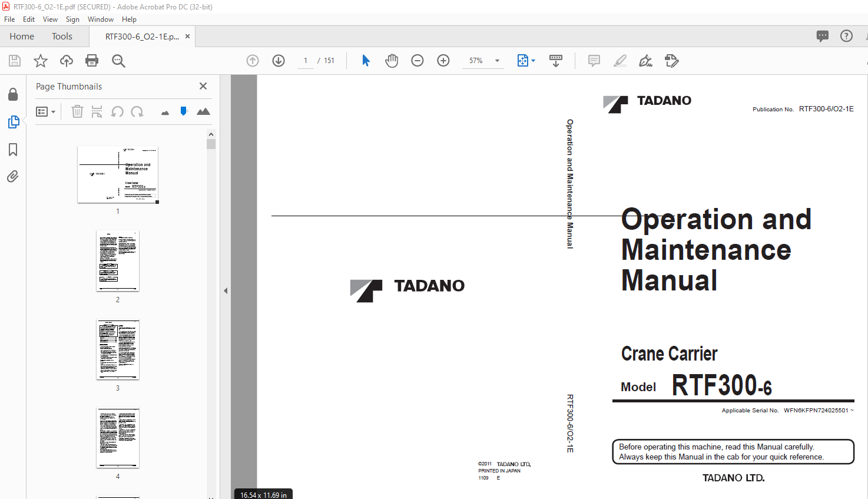Screen dimensions: 868x499
Task: Add a sticky note comment
Action: coord(594,61)
